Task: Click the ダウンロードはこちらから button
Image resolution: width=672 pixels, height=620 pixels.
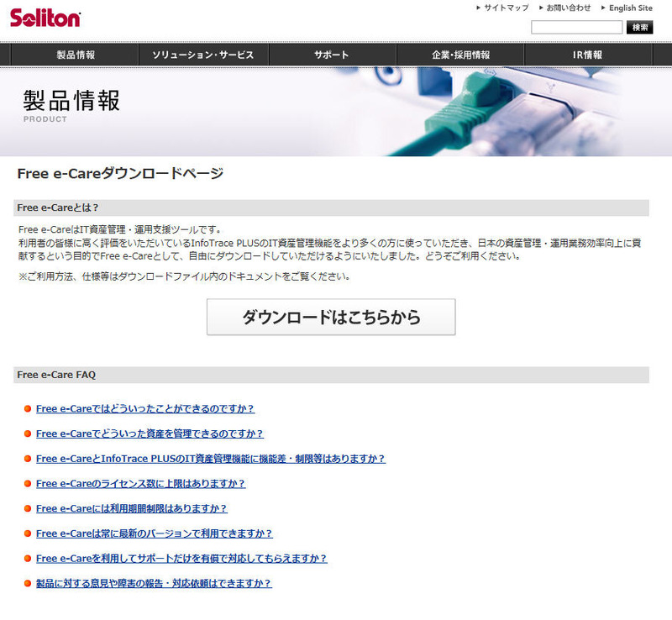Action: point(331,318)
